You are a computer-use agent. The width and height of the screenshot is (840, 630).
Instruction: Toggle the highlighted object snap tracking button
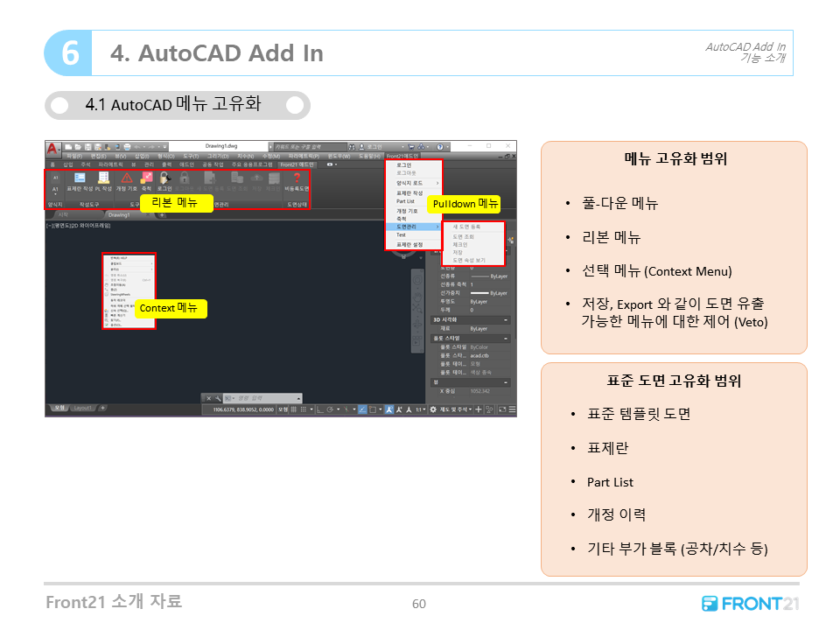[x=362, y=409]
